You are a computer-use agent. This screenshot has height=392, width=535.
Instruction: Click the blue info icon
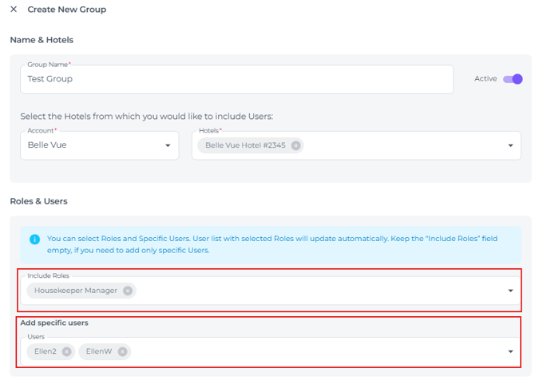click(x=34, y=240)
